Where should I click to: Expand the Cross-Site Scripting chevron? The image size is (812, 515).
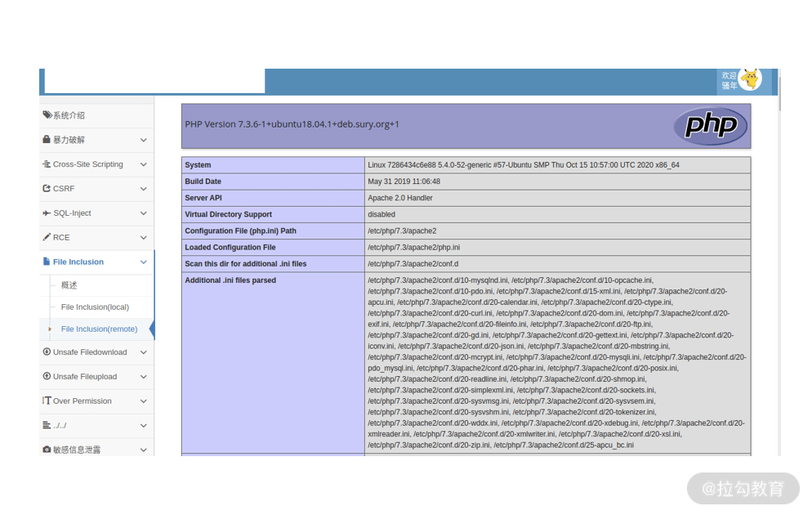pos(144,164)
